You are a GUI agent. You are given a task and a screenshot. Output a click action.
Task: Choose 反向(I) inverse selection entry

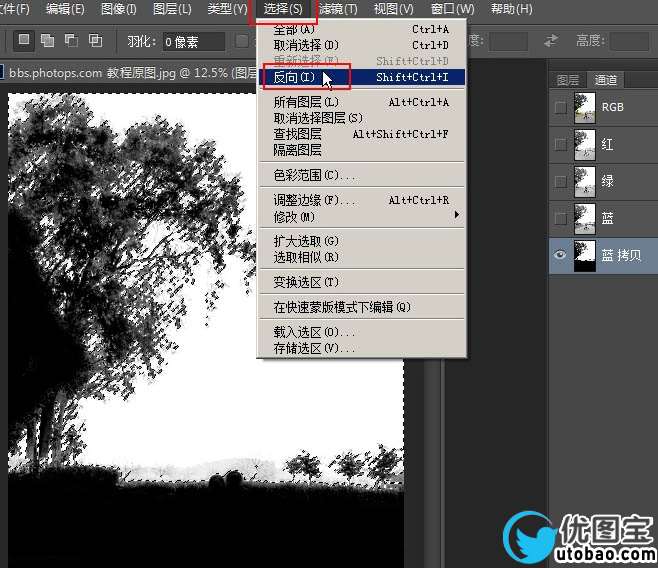coord(362,77)
